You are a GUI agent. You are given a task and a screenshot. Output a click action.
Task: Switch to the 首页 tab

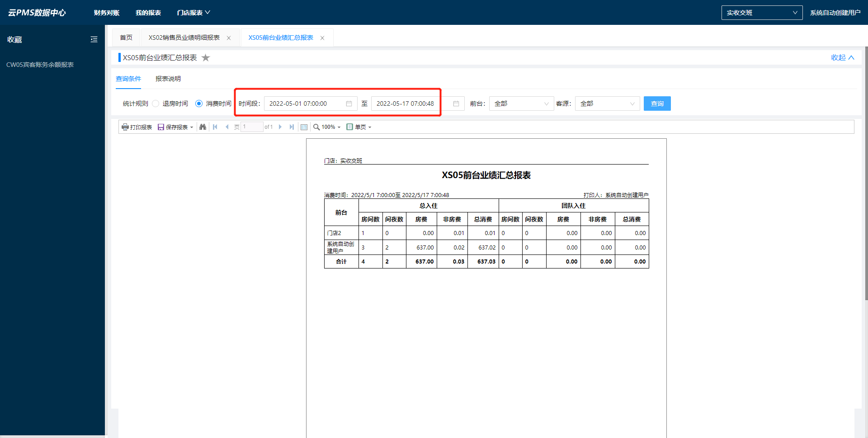point(126,38)
